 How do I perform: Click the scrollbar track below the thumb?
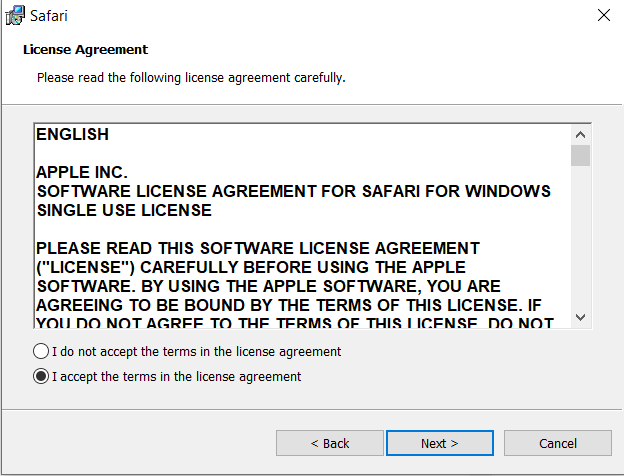point(580,237)
